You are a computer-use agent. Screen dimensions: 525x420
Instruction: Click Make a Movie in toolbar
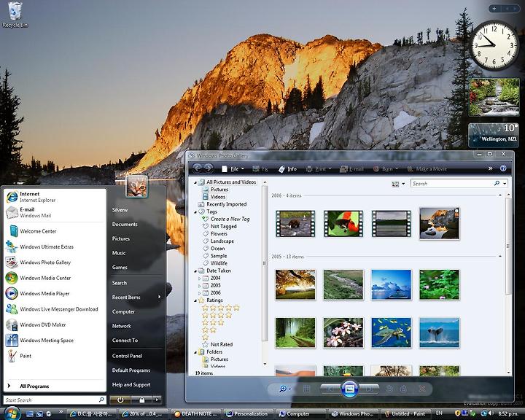tap(427, 169)
